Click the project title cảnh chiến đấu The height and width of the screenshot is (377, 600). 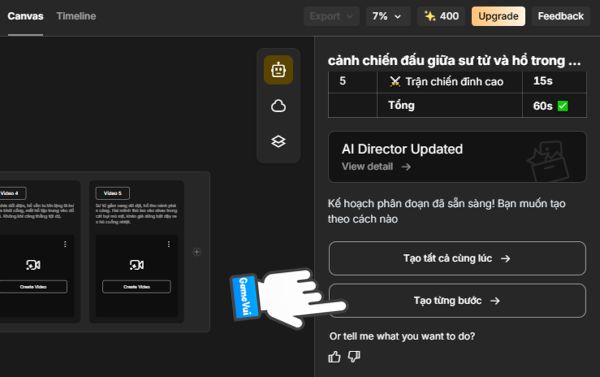[454, 60]
